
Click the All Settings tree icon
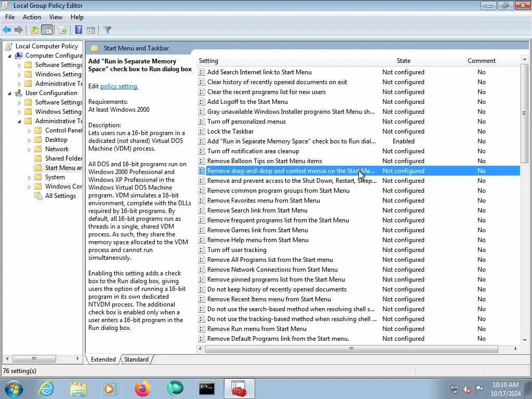point(38,196)
